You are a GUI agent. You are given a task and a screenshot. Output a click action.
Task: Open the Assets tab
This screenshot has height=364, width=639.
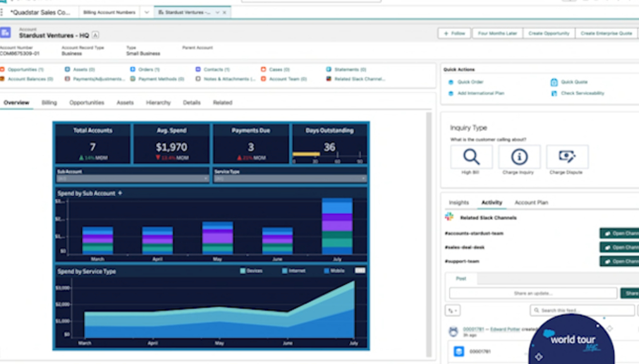point(125,103)
